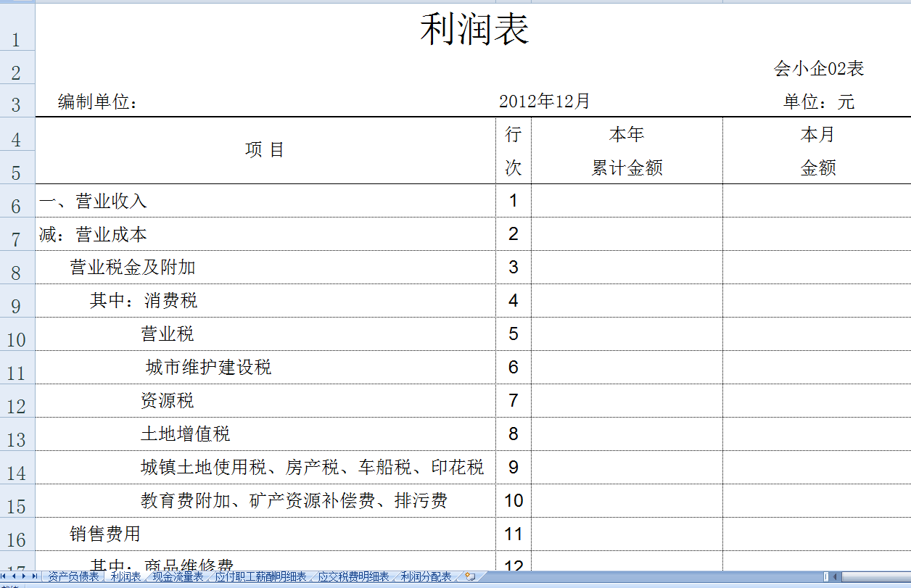
Task: Click 本年累计金额 cell for 土地增值税
Action: pos(627,434)
